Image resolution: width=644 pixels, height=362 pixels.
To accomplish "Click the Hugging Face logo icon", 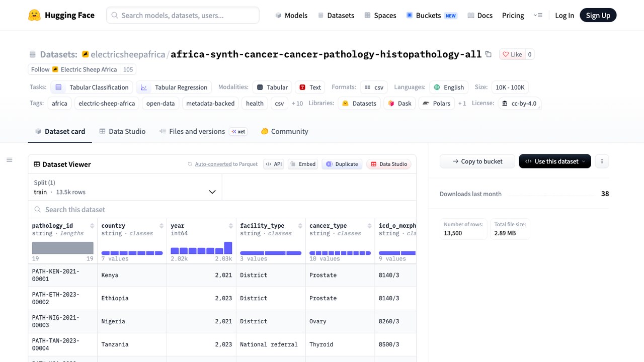I will (34, 15).
